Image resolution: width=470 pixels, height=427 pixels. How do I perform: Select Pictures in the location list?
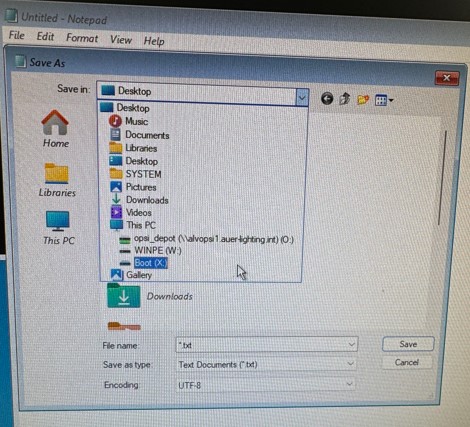point(203,187)
